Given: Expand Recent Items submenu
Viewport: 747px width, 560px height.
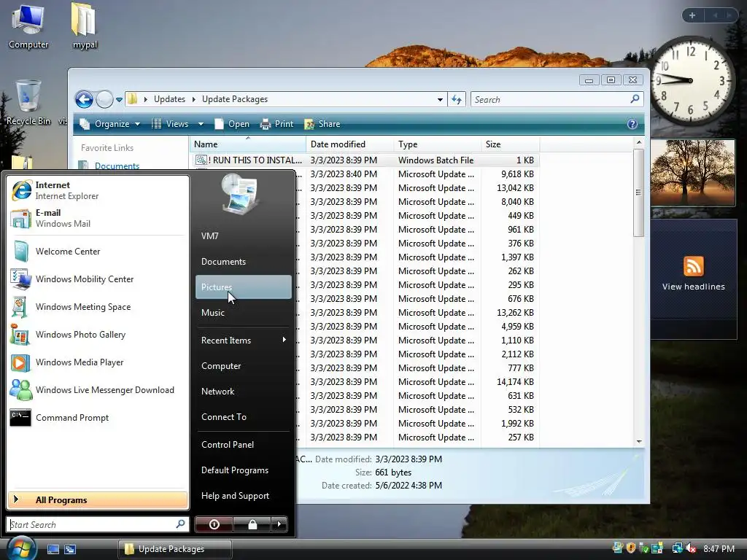Looking at the screenshot, I should click(244, 340).
